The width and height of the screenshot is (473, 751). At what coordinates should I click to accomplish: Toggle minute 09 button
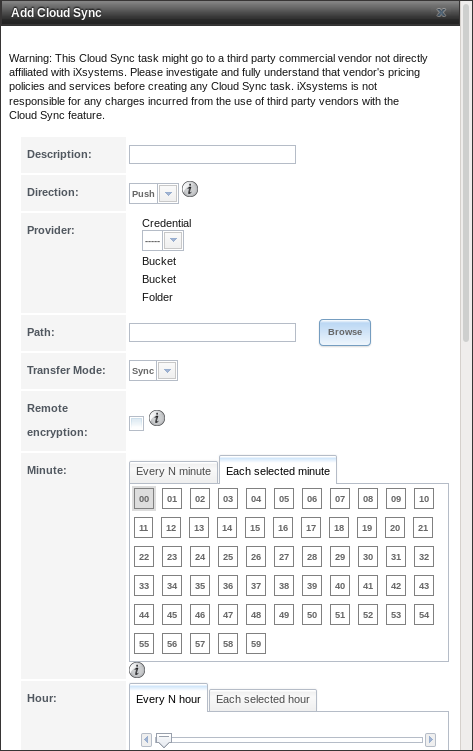(396, 499)
